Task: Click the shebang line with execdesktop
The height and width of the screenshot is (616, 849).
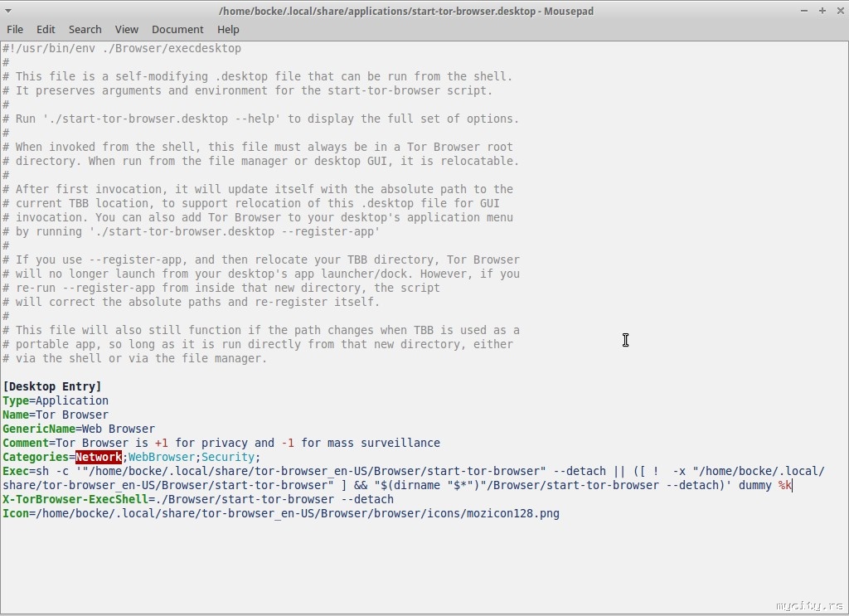Action: tap(122, 48)
